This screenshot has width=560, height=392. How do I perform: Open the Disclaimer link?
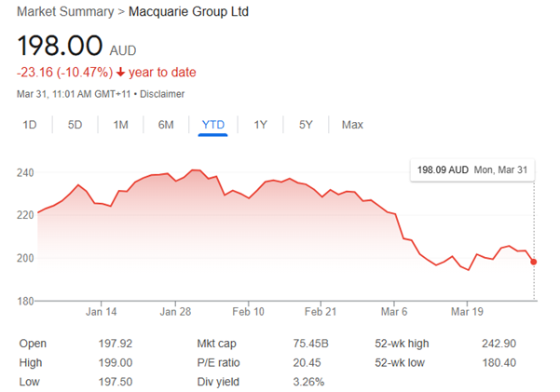coord(163,94)
